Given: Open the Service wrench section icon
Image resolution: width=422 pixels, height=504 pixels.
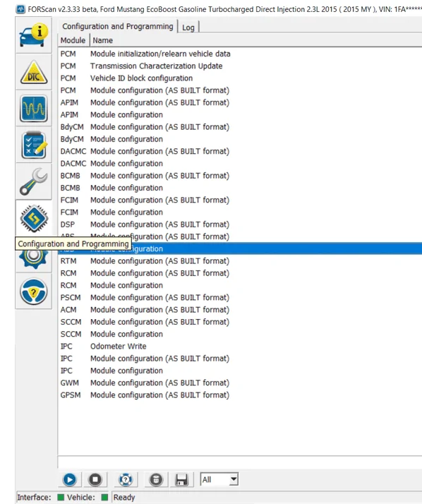Looking at the screenshot, I should 34,181.
